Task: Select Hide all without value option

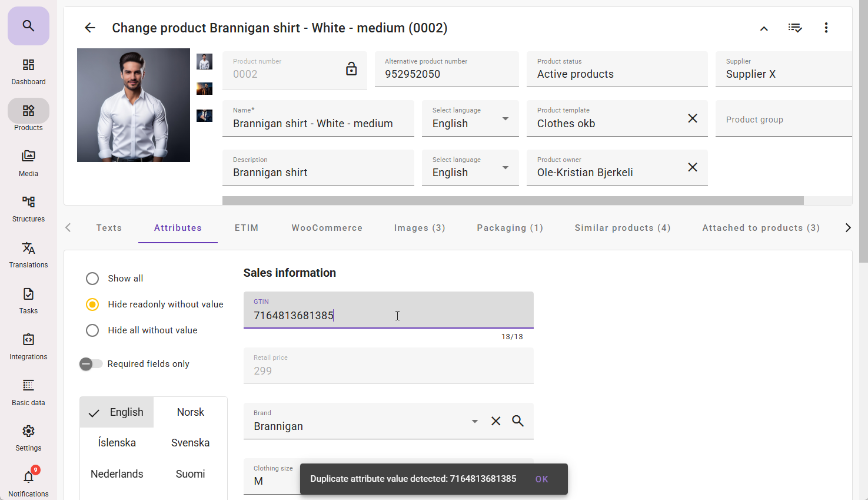Action: click(x=92, y=330)
